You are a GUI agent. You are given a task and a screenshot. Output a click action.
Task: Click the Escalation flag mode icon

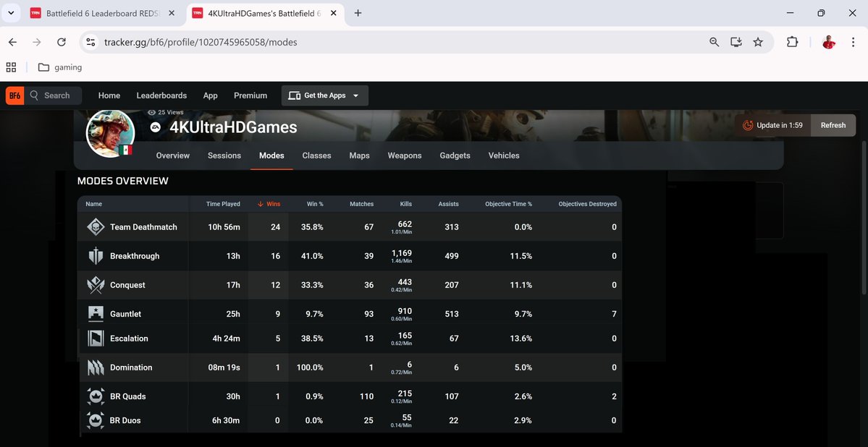(96, 338)
